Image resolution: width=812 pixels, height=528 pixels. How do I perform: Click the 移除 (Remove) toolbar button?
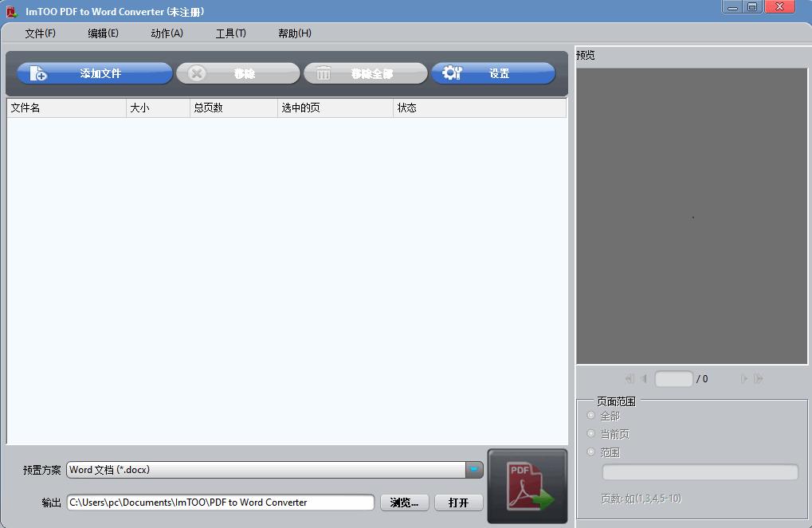(237, 73)
